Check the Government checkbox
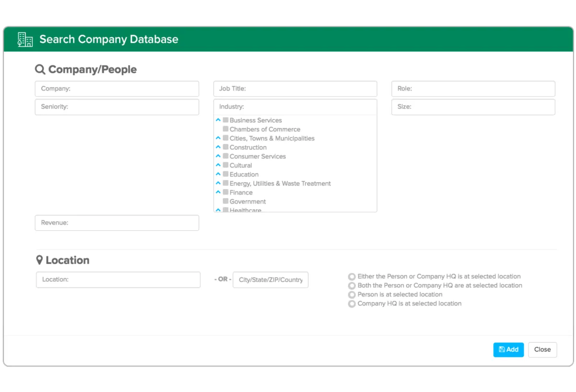This screenshot has height=392, width=576. [226, 201]
